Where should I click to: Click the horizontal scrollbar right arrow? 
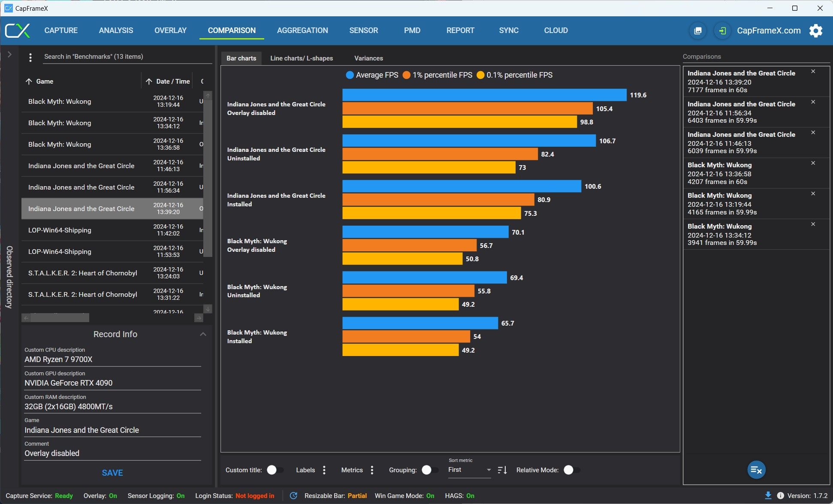[199, 318]
